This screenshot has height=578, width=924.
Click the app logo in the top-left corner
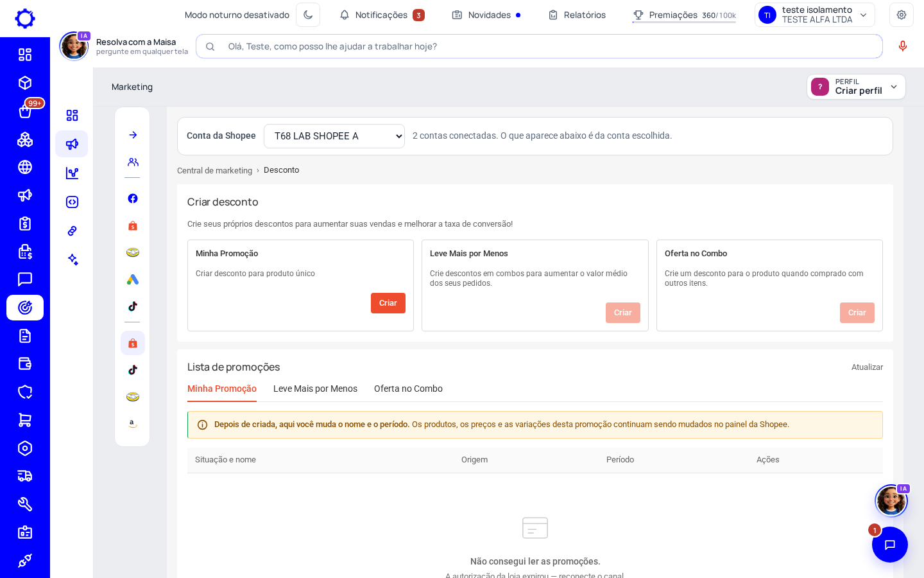[x=25, y=18]
